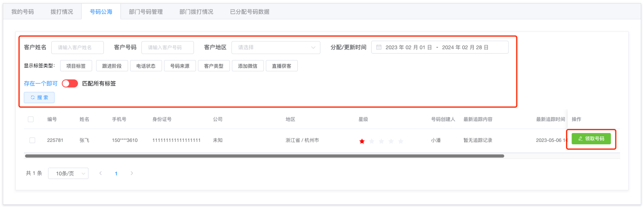
Task: Go to previous page arrow
Action: (101, 173)
